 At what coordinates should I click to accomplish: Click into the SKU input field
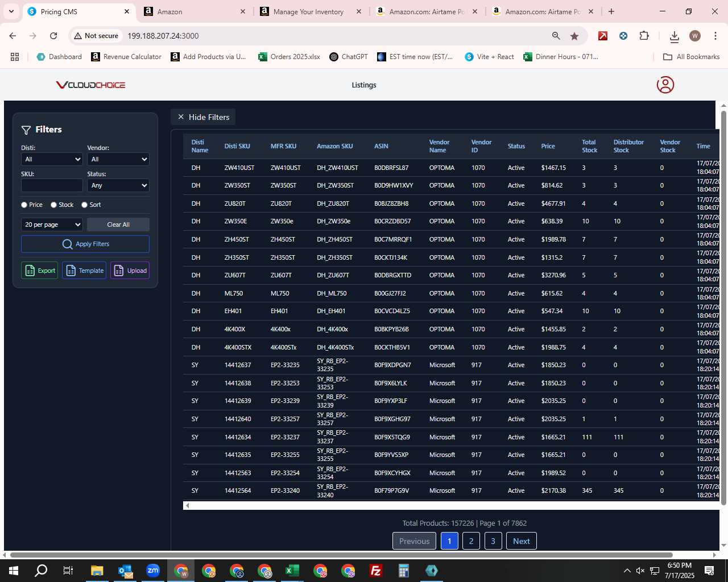(x=52, y=185)
